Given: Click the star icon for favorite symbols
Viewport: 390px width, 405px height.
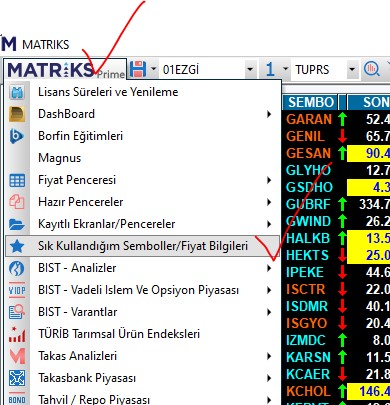Looking at the screenshot, I should click(x=17, y=246).
